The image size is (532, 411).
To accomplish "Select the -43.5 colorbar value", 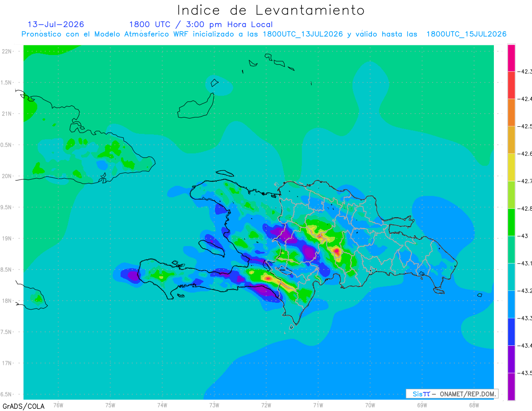I will tap(525, 373).
